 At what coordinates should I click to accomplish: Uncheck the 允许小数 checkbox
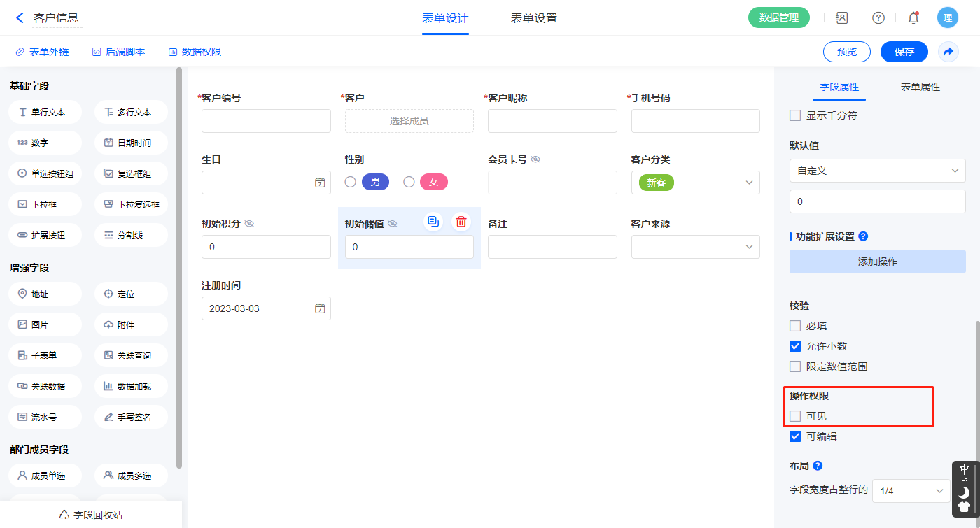795,346
